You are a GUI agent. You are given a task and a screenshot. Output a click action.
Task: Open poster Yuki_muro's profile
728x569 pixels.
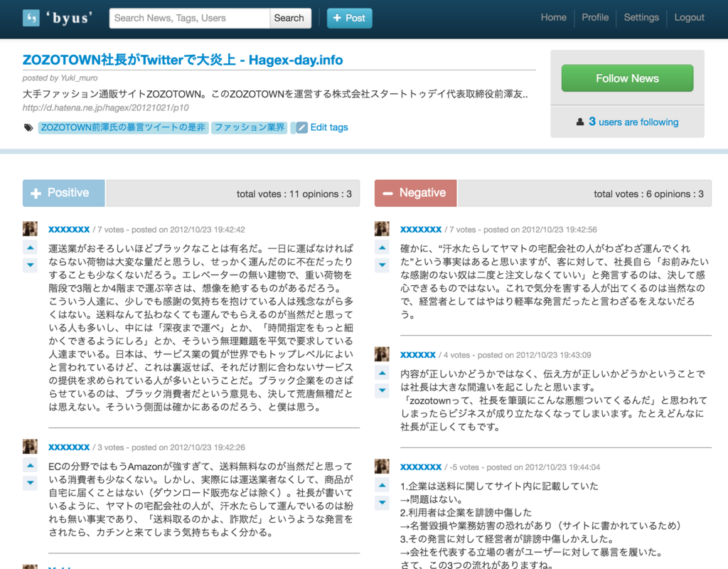[79, 78]
